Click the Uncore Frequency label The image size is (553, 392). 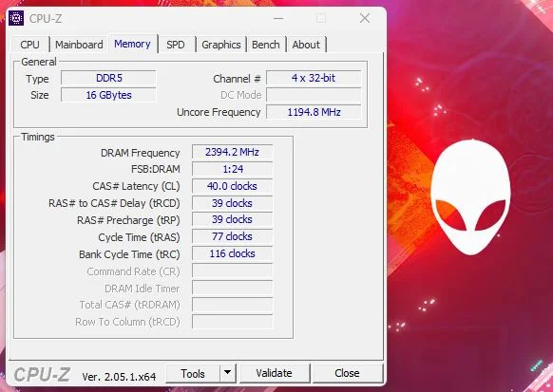tap(219, 112)
